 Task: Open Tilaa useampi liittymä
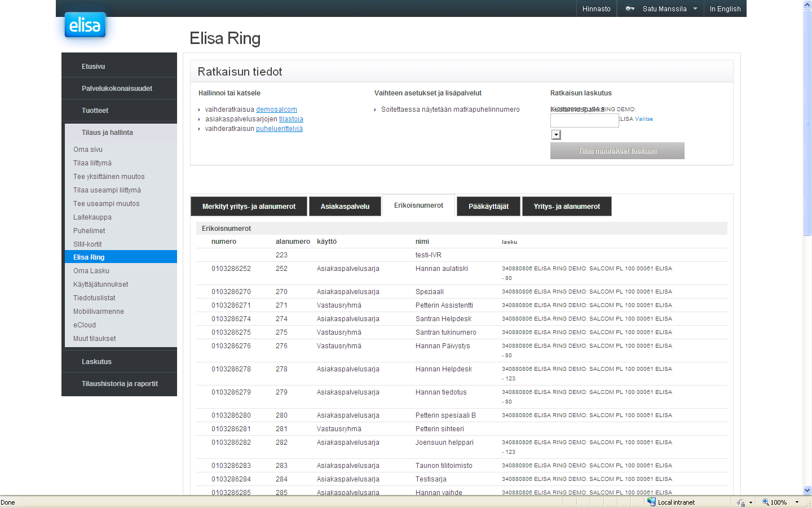107,190
